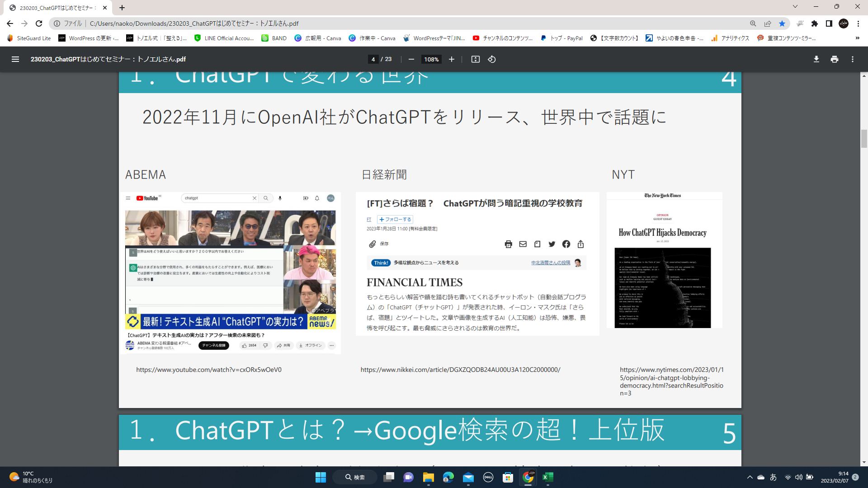
Task: Show hidden system tray icons
Action: 750,477
